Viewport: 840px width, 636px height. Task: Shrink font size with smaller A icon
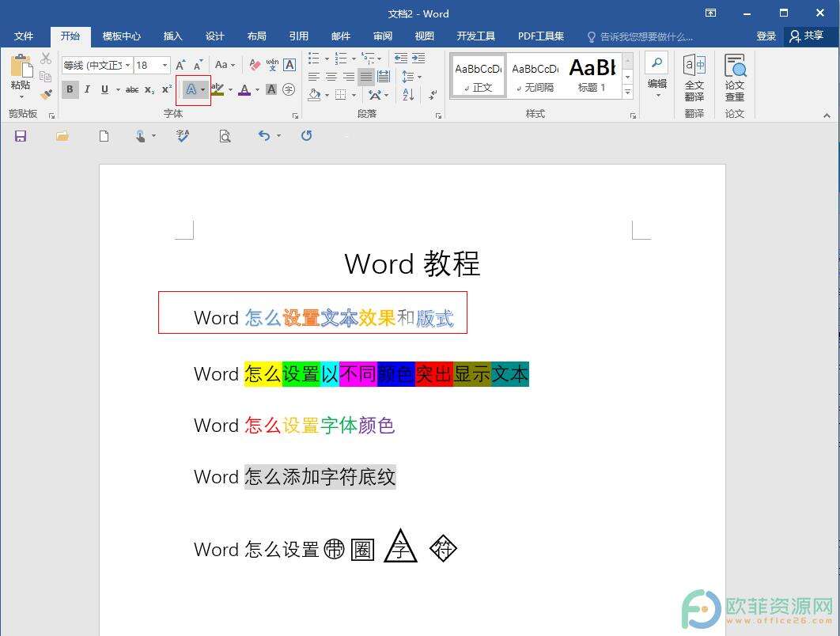[199, 65]
